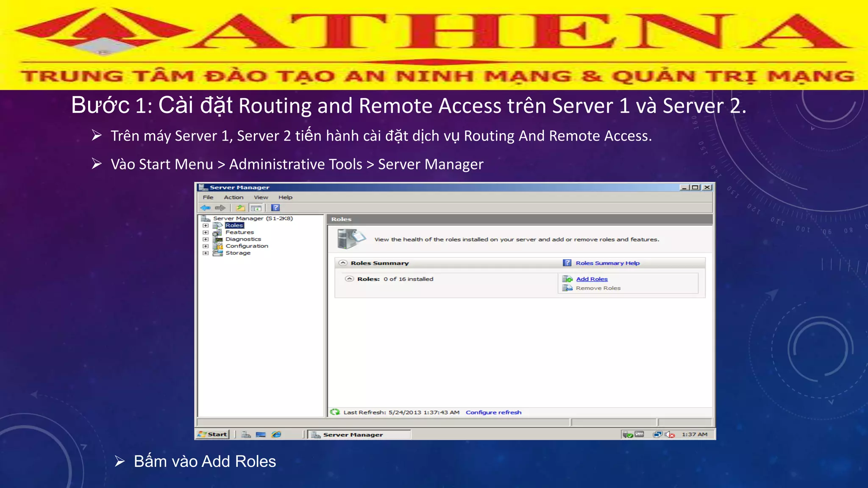868x488 pixels.
Task: Click the Up one level folder icon
Action: tap(240, 208)
